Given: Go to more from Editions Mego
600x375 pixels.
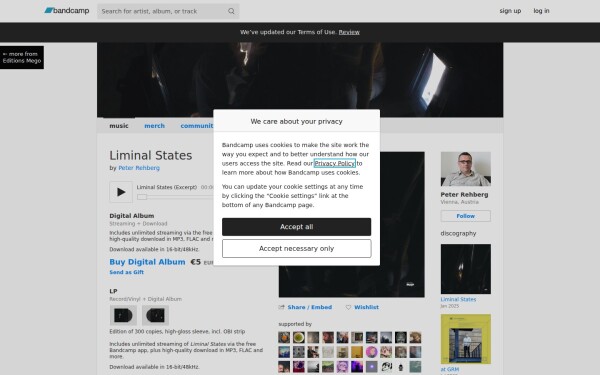Looking at the screenshot, I should pyautogui.click(x=22, y=57).
